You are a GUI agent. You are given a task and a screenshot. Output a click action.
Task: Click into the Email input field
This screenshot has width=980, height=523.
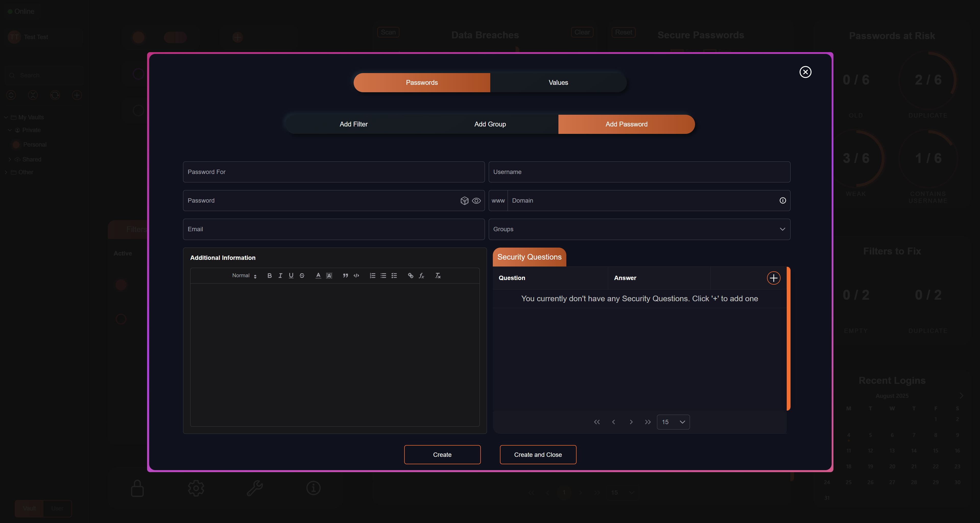coord(333,229)
